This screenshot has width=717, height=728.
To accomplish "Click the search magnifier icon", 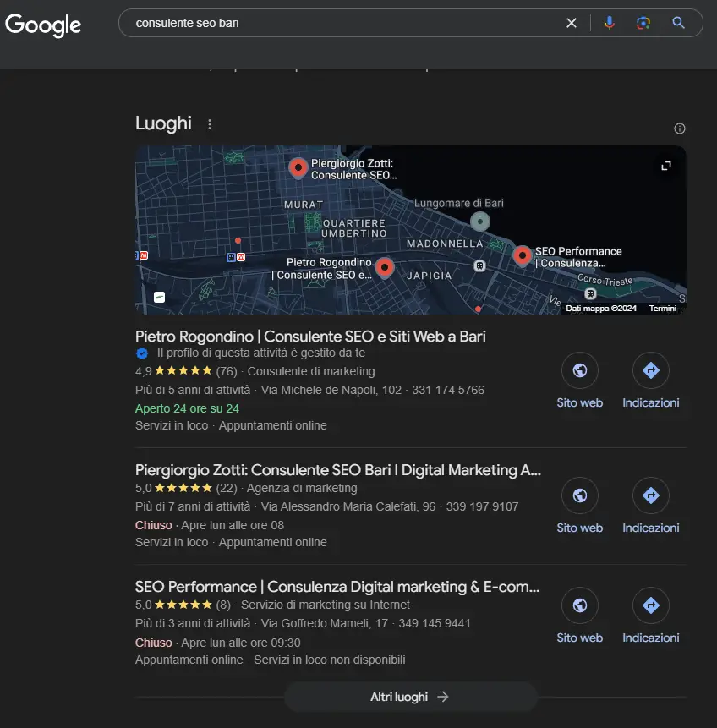I will tap(679, 23).
